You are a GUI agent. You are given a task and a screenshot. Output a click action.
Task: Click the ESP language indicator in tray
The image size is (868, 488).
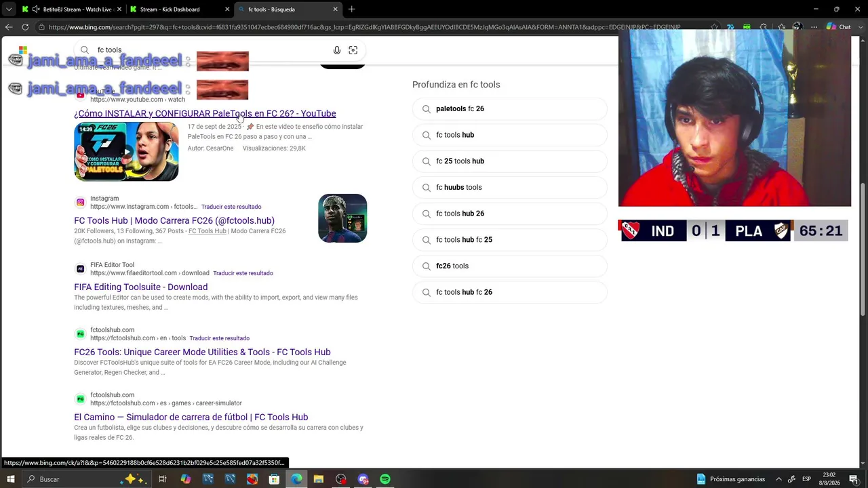pyautogui.click(x=807, y=479)
